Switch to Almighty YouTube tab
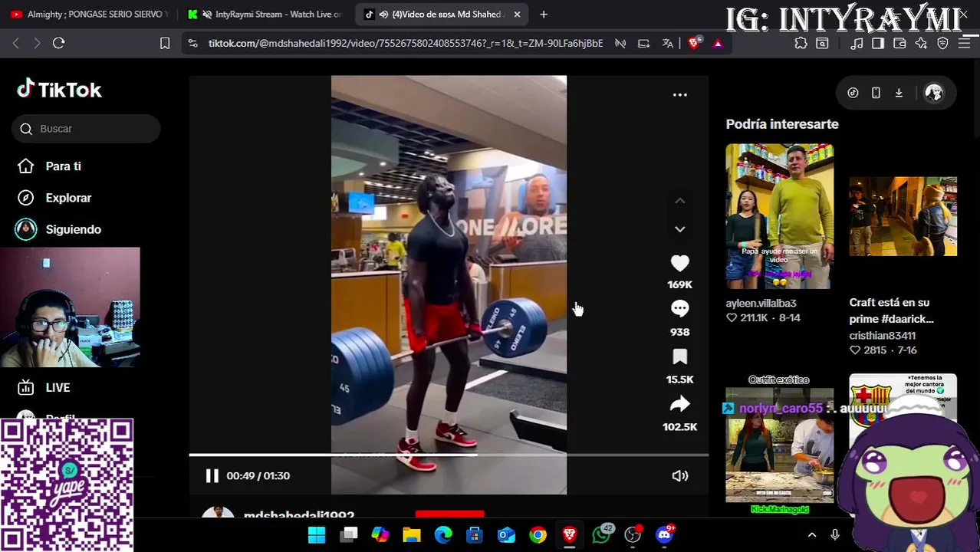Image resolution: width=980 pixels, height=552 pixels. pos(89,15)
